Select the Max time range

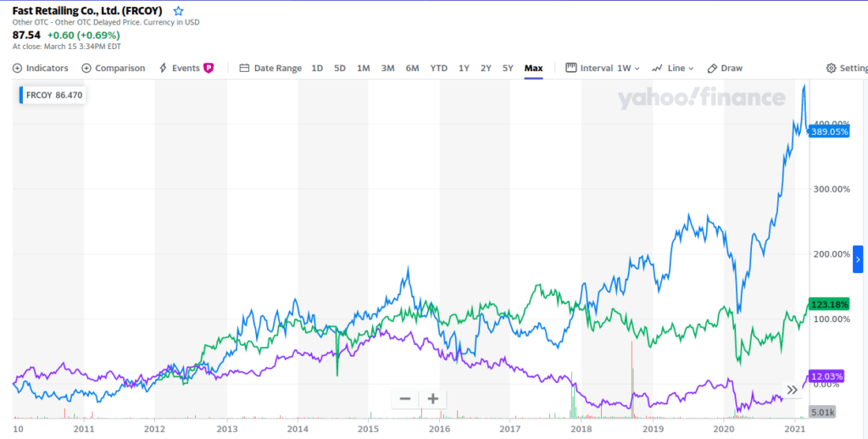[x=533, y=68]
